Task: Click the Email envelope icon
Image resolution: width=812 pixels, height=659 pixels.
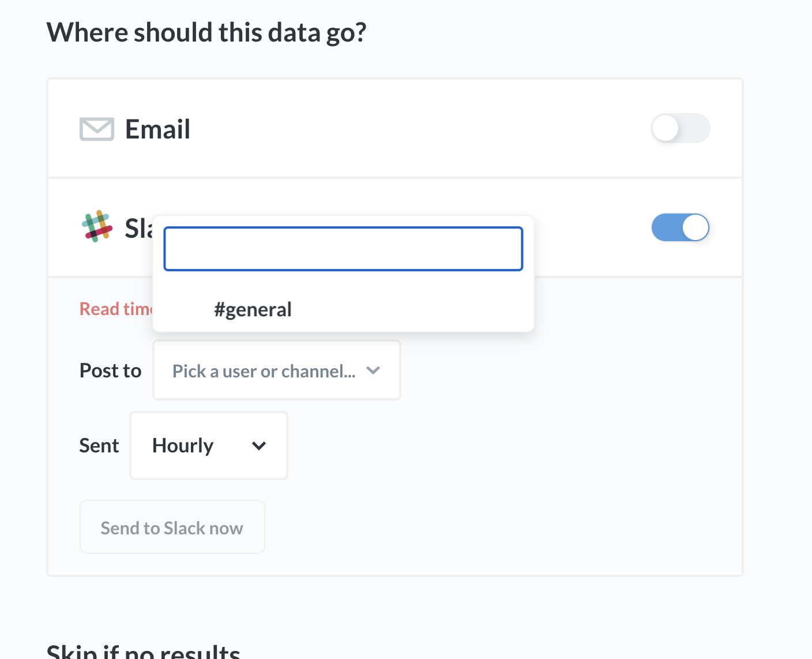Action: 96,129
